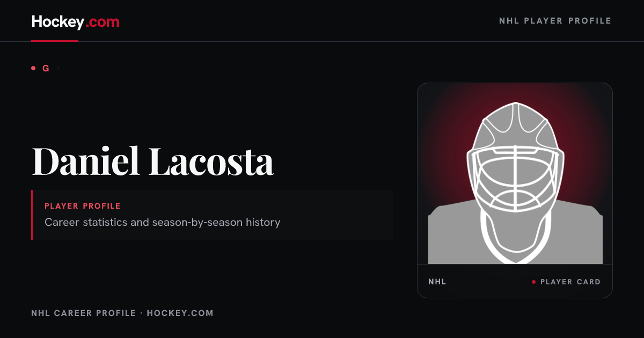644x338 pixels.
Task: Click the player card footer strip
Action: [x=515, y=281]
